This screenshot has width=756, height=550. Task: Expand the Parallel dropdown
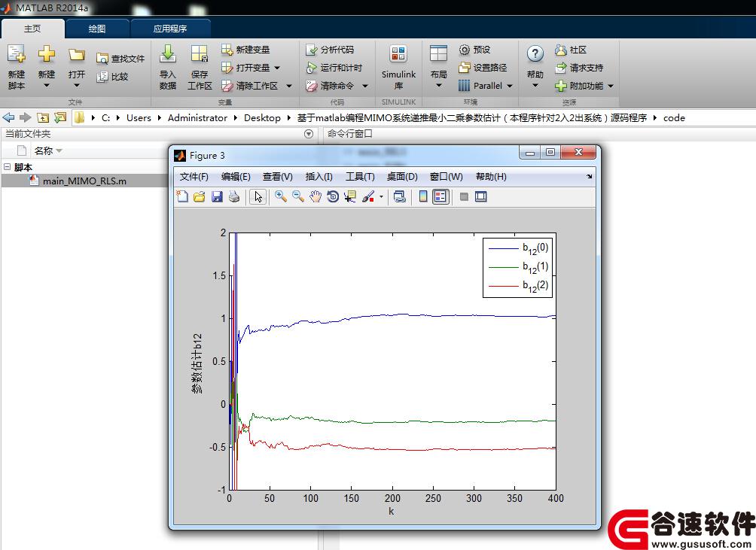coord(510,86)
